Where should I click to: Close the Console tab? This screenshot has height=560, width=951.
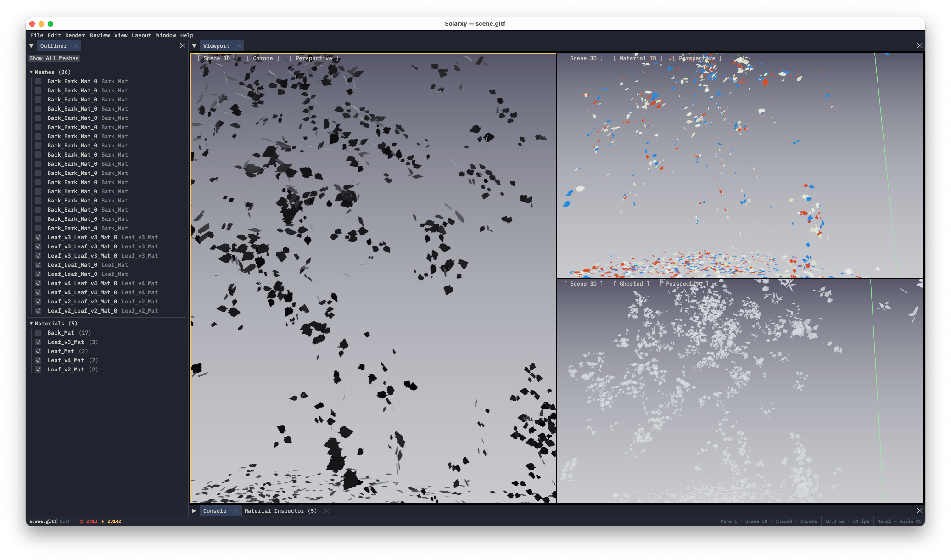(x=235, y=511)
